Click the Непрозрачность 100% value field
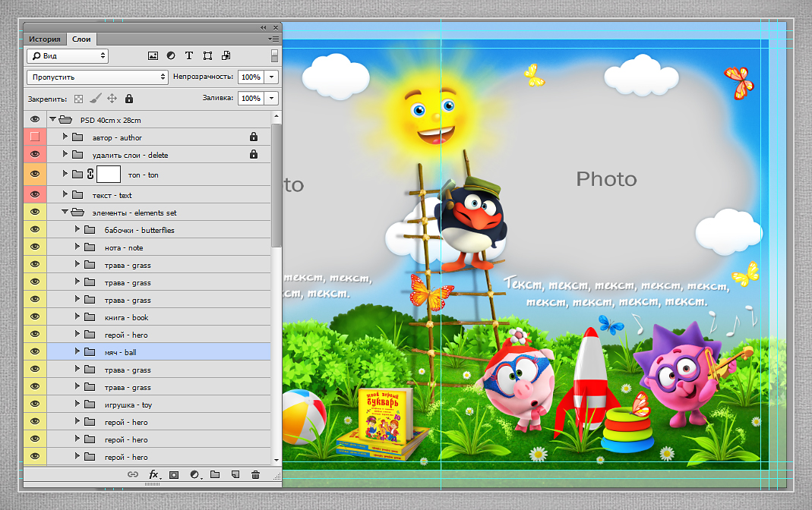This screenshot has height=510, width=812. (251, 77)
